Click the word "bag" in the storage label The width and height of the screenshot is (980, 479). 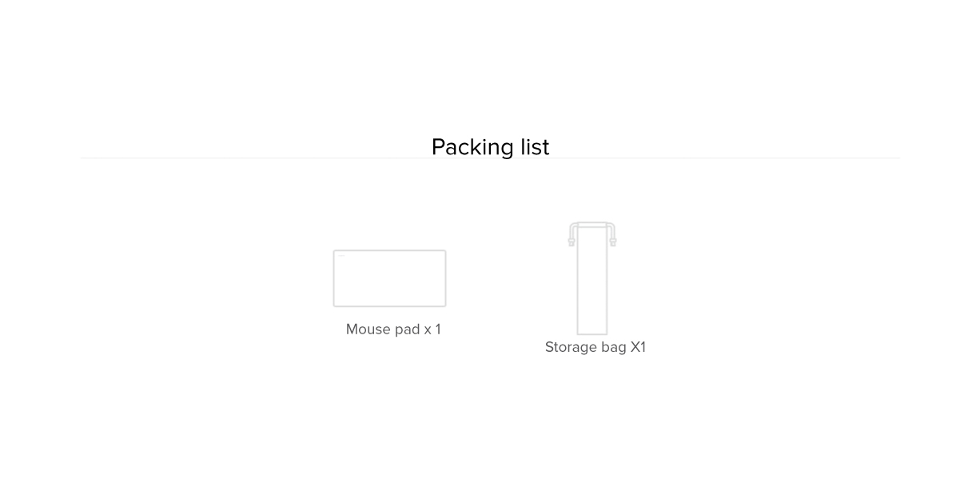click(x=613, y=347)
